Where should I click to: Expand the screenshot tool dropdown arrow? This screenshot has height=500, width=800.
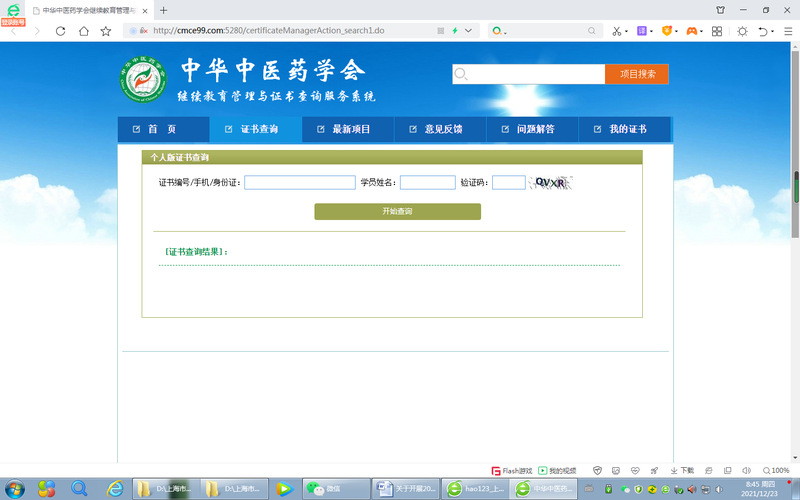627,31
